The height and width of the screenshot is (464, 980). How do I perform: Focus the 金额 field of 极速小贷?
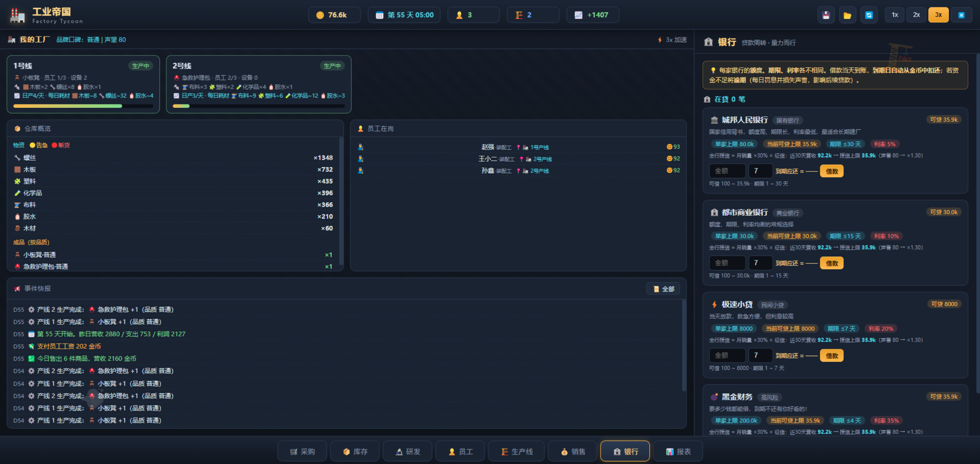click(727, 355)
